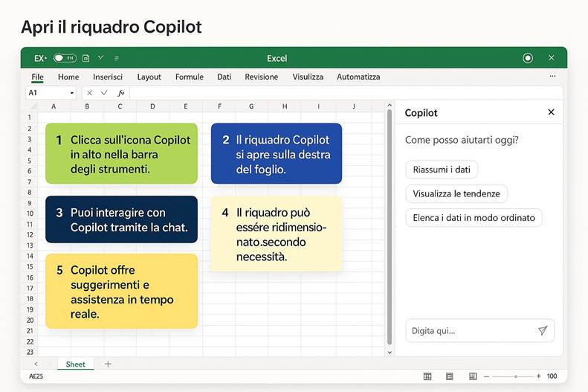Go to the Dati tab
This screenshot has width=588, height=392.
224,77
